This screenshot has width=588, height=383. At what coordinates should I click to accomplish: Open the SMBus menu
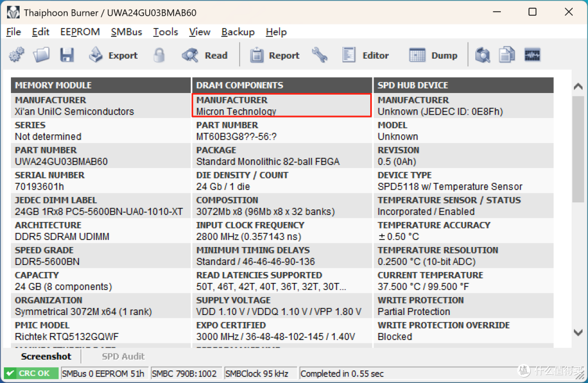click(x=126, y=32)
